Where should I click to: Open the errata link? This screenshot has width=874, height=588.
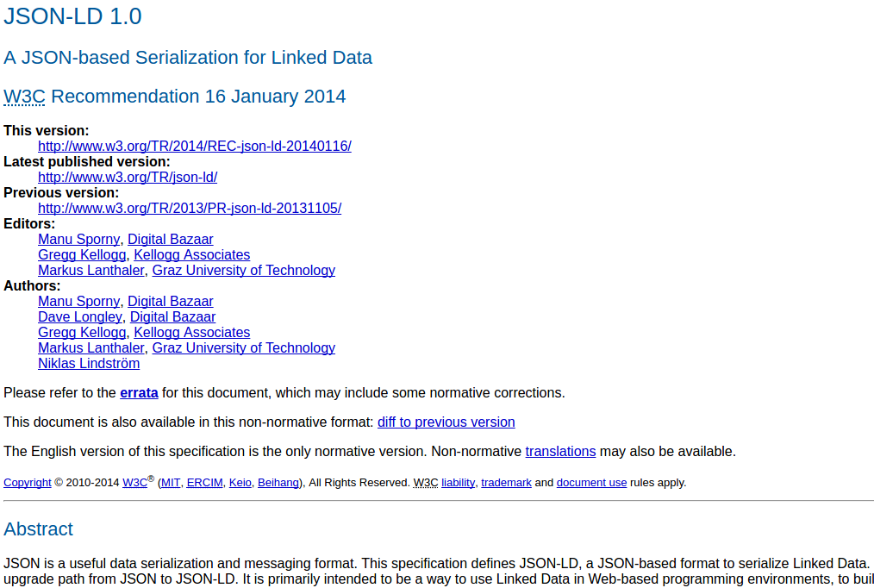point(139,393)
